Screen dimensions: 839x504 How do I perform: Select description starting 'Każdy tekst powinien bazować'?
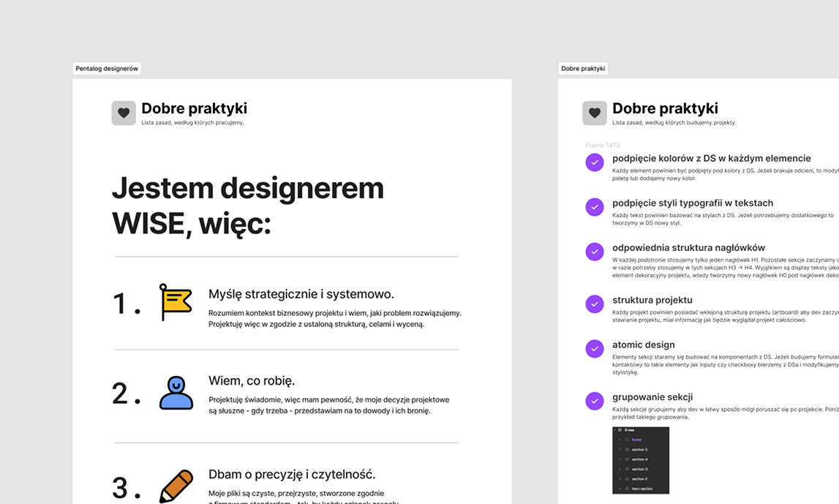[723, 219]
